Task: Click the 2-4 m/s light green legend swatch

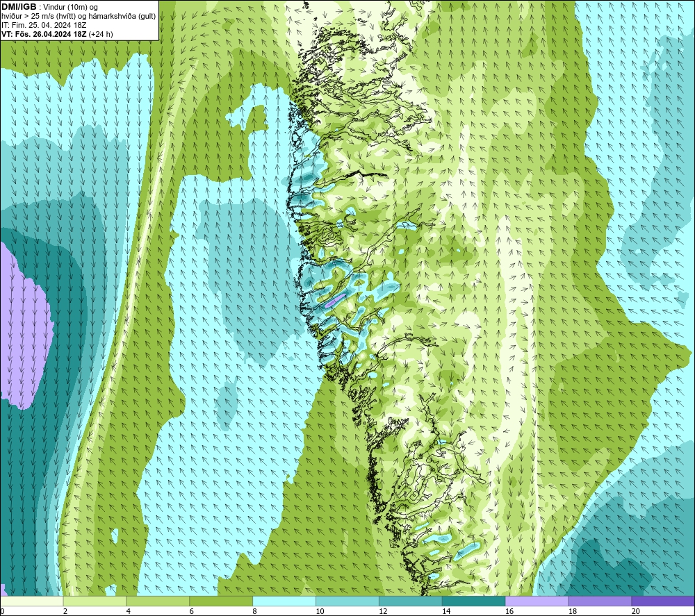Action: tap(95, 601)
